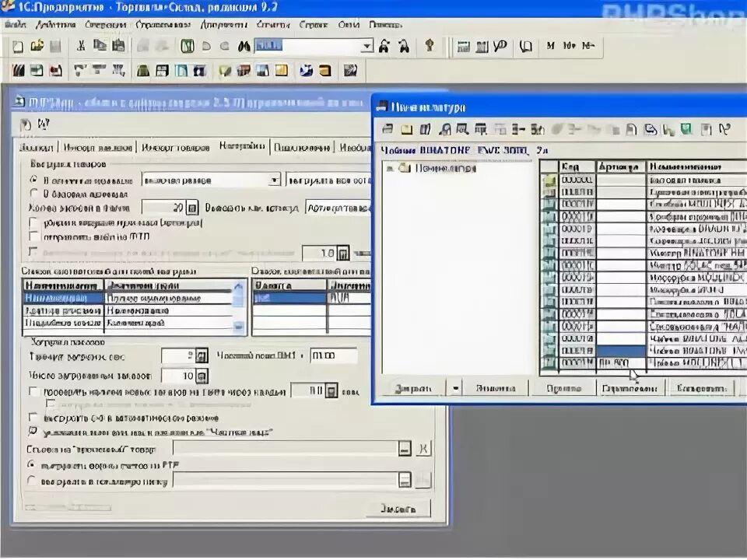747x560 pixels.
Task: Open the Calendar icon next to the calculator
Action: pos(482,46)
